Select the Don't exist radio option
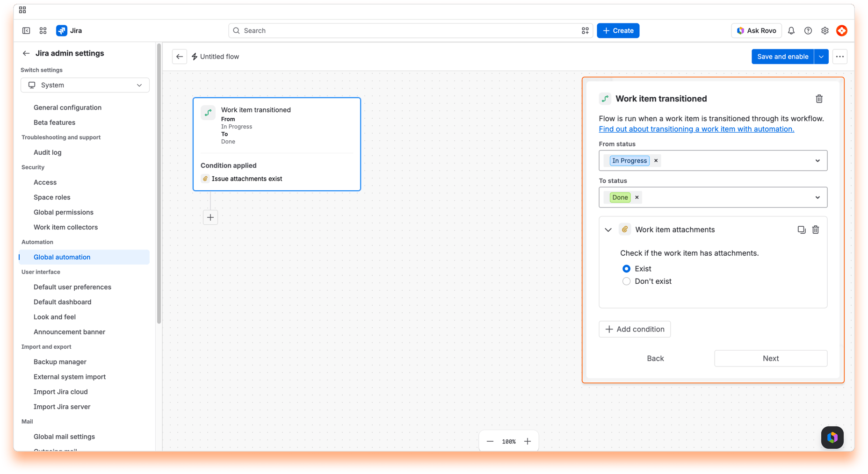This screenshot has height=474, width=868. [627, 281]
